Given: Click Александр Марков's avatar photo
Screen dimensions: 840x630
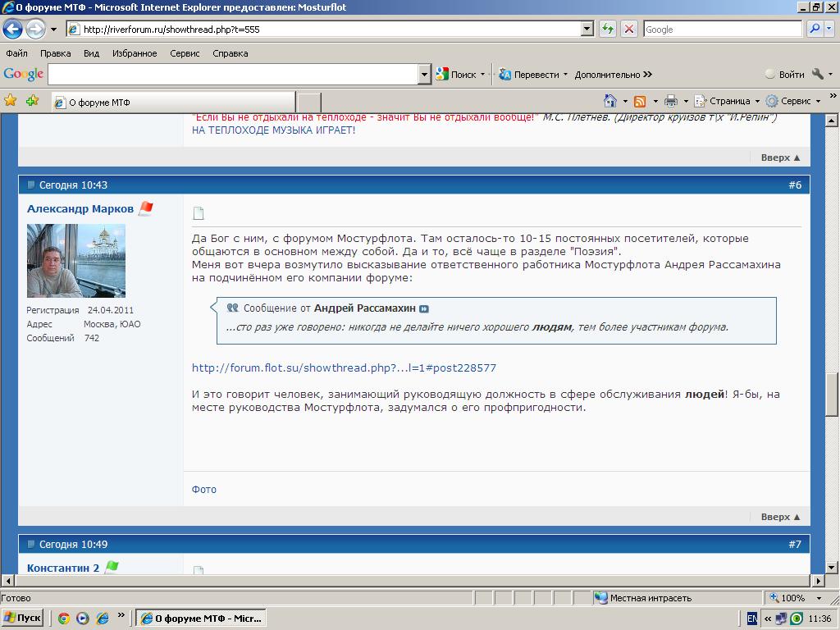Looking at the screenshot, I should pos(76,260).
